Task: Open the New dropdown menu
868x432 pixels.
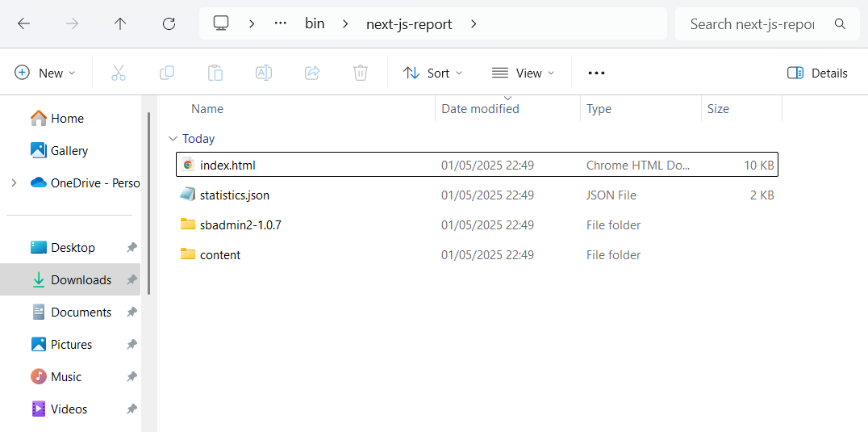Action: point(45,73)
